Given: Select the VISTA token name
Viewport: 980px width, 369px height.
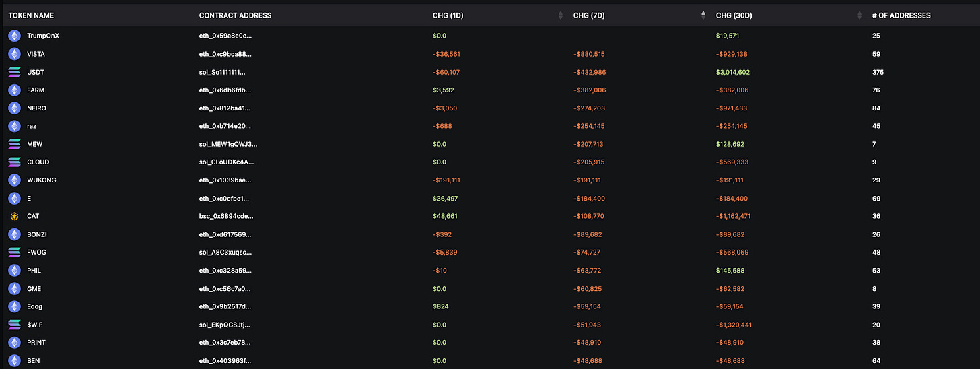Looking at the screenshot, I should click(36, 54).
